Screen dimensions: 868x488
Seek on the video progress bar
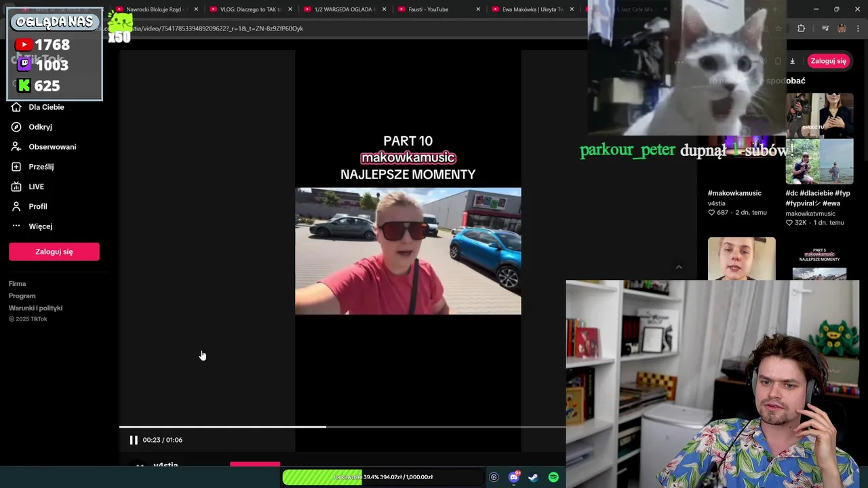click(342, 427)
